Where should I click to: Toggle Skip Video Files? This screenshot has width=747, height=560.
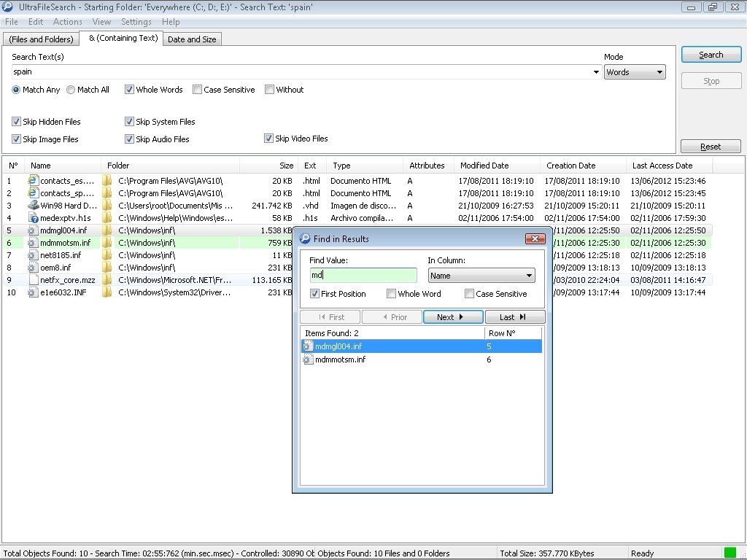[268, 138]
